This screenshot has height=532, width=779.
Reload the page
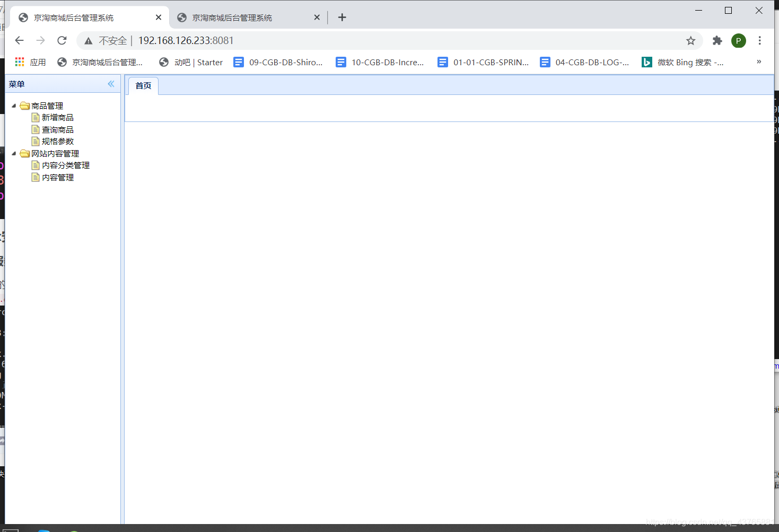[62, 40]
